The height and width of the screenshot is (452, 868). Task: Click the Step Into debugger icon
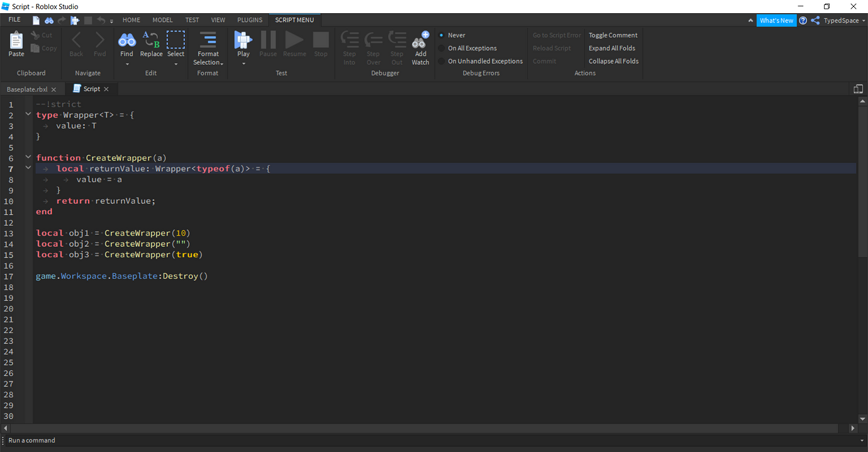click(350, 44)
